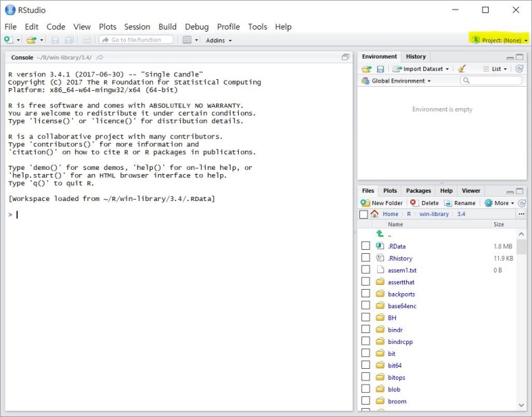Click the Save current document icon
The image size is (532, 417).
[54, 40]
